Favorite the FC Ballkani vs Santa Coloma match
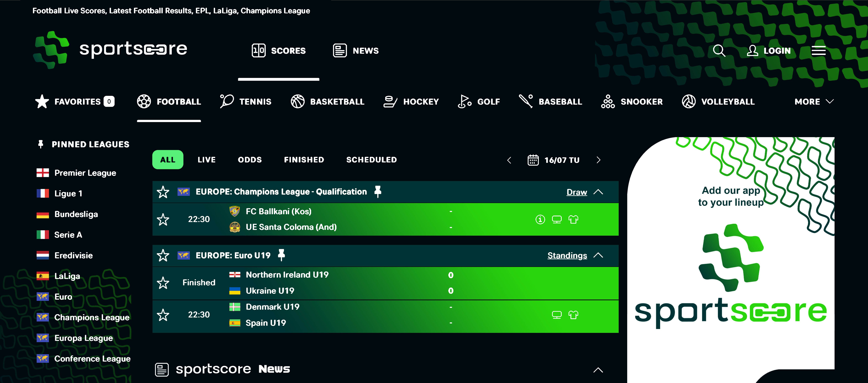 tap(163, 220)
